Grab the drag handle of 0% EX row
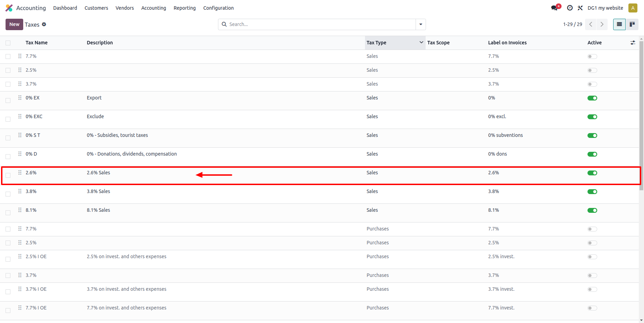The image size is (644, 323). pos(20,98)
